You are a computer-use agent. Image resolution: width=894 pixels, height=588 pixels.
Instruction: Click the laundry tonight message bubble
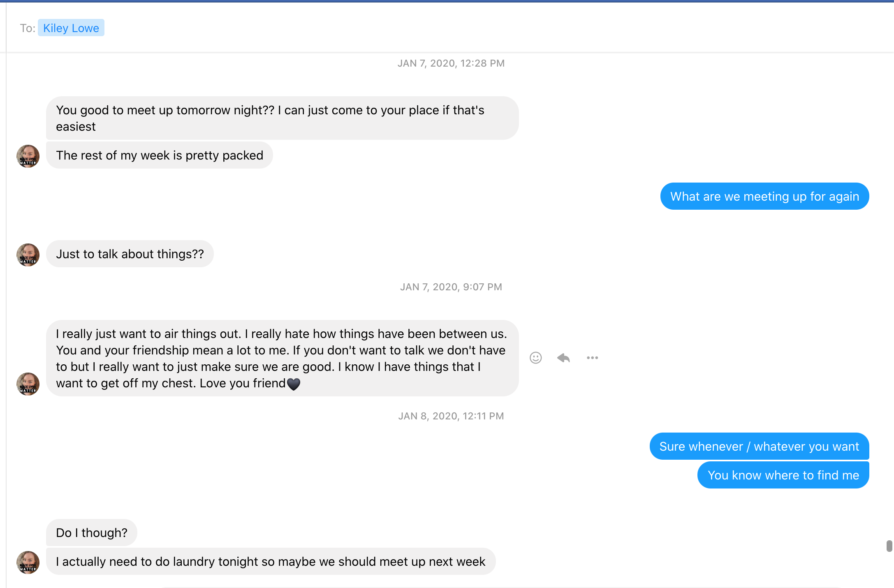tap(271, 562)
